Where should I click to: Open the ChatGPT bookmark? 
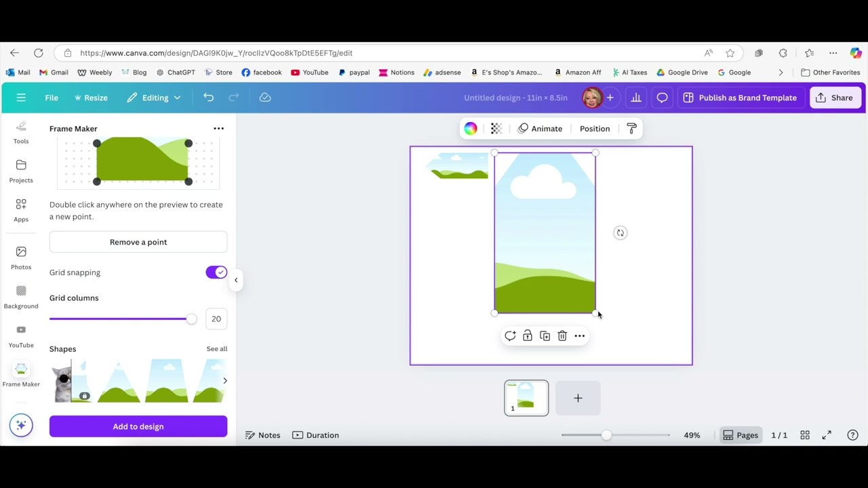coord(176,73)
